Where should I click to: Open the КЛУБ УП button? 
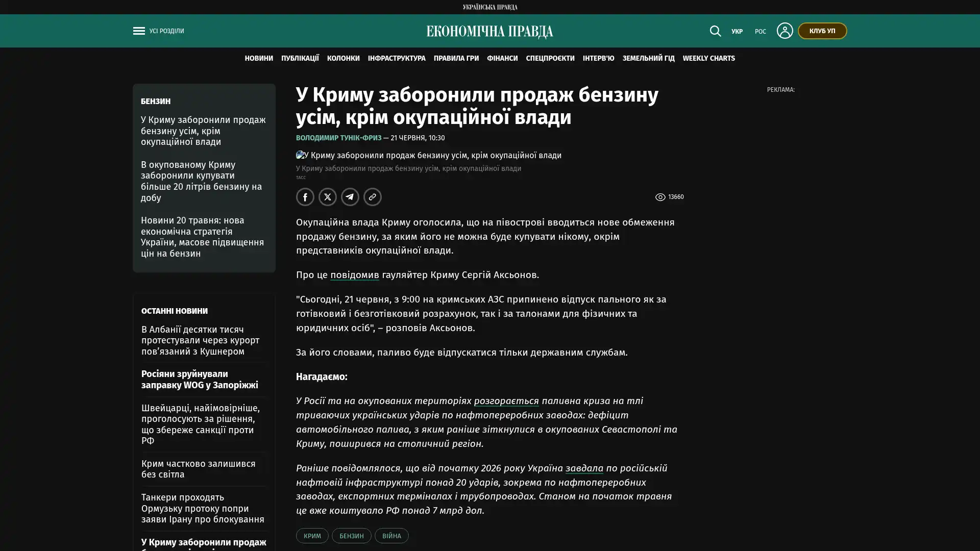tap(822, 31)
